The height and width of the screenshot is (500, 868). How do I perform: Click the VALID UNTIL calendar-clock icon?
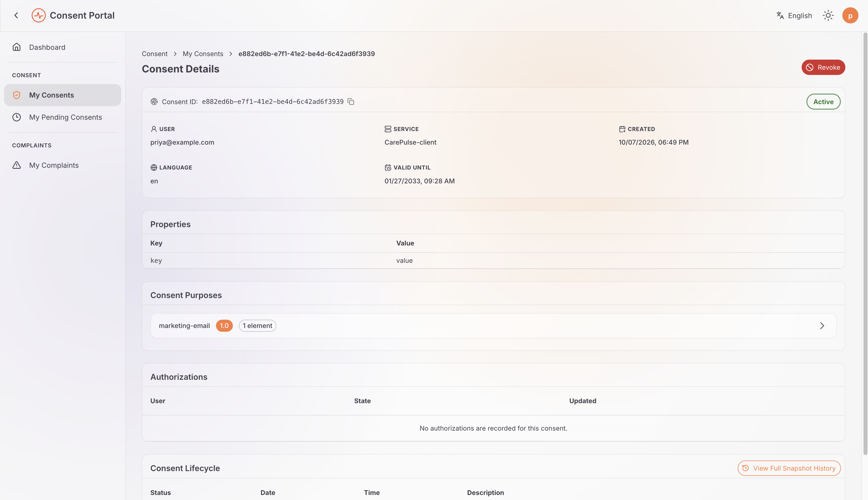click(388, 168)
